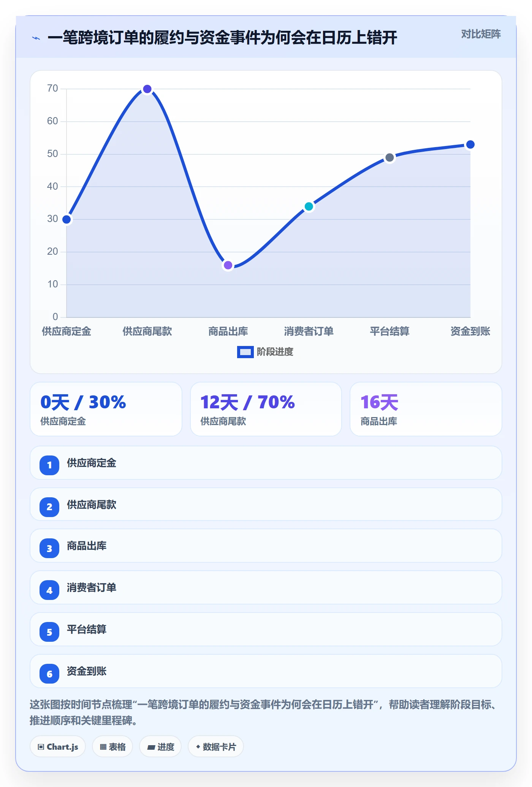Click step badge 1 for 供应商定金

coord(49,465)
